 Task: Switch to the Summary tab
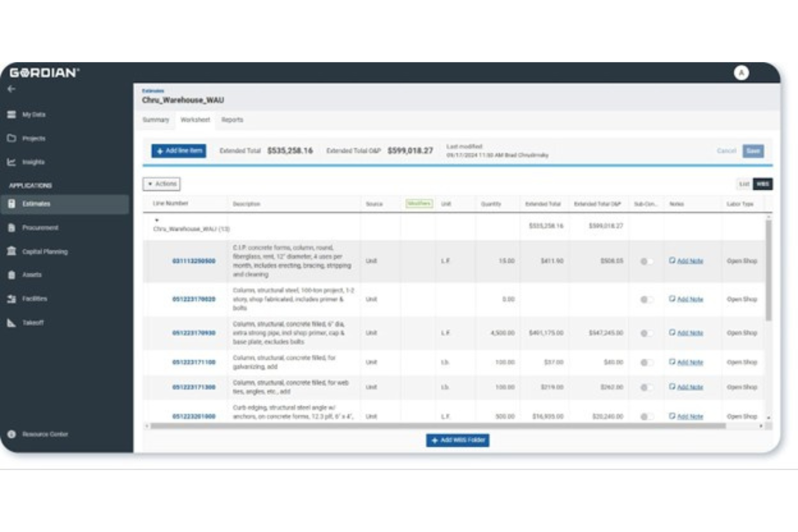pyautogui.click(x=155, y=120)
